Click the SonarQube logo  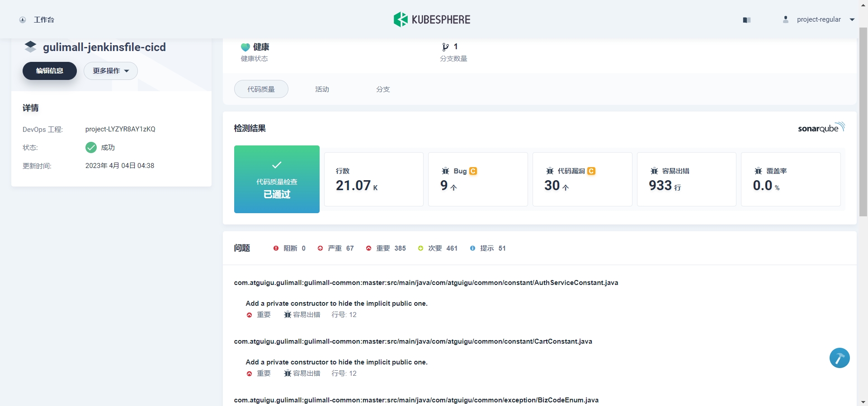point(821,127)
